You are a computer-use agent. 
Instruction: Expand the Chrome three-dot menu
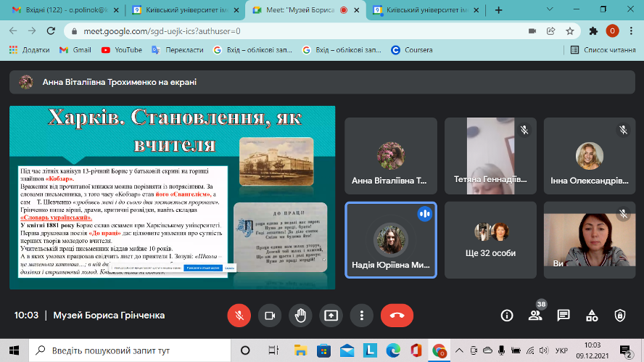point(631,31)
